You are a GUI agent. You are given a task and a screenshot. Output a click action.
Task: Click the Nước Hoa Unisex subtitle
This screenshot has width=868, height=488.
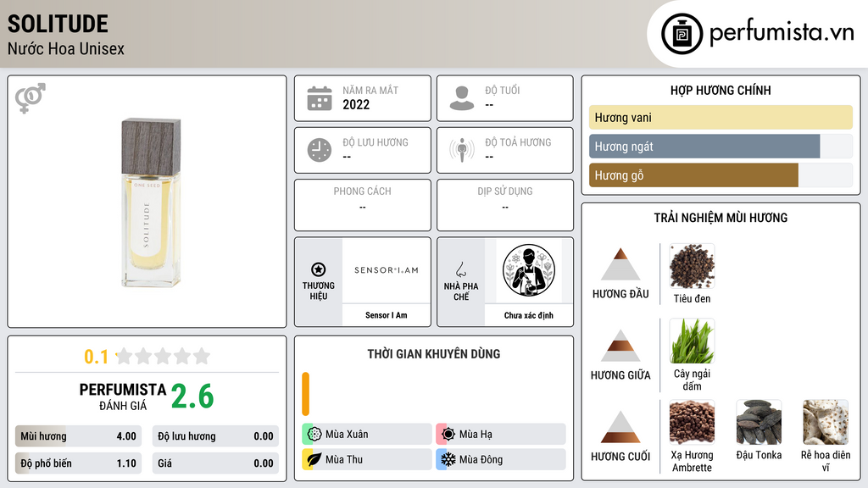click(66, 48)
